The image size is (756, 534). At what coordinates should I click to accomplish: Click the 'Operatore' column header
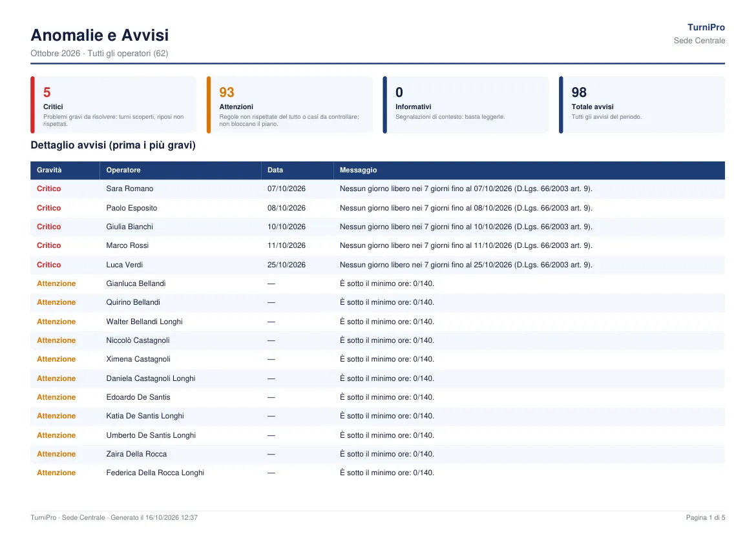(x=123, y=170)
